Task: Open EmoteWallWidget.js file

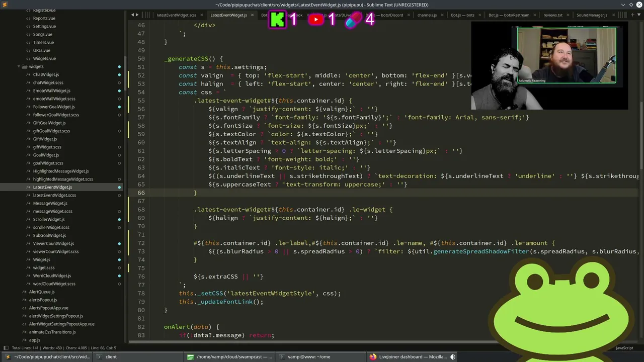Action: click(x=51, y=90)
